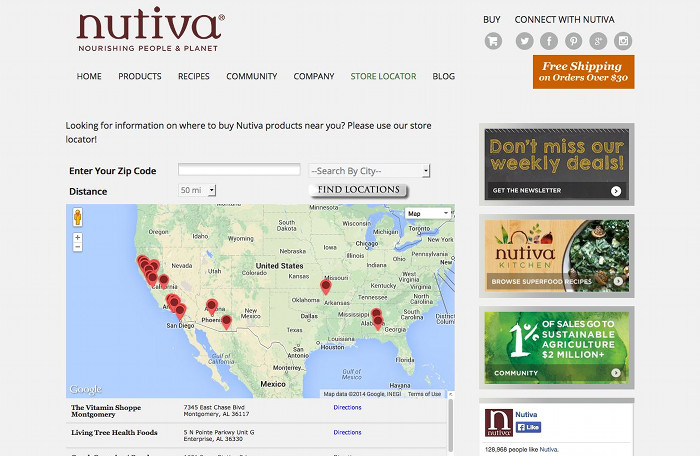Image resolution: width=700 pixels, height=456 pixels.
Task: Open the Distance 50 mi dropdown
Action: (197, 190)
